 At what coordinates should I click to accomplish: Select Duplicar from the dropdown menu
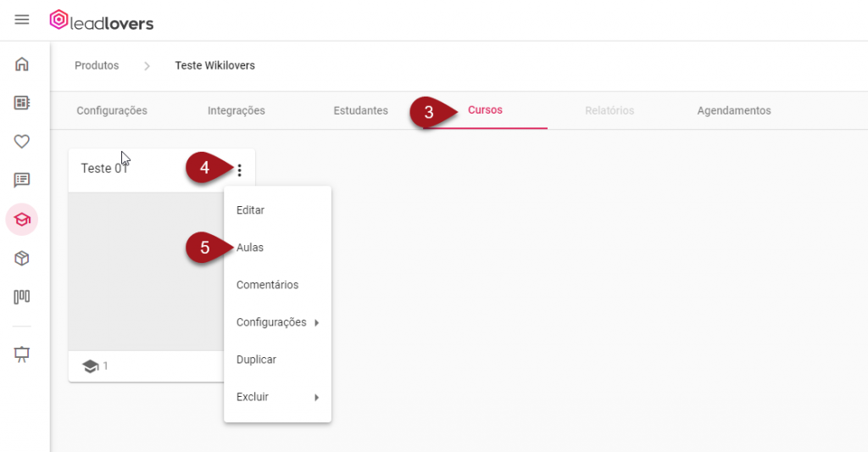(x=256, y=360)
